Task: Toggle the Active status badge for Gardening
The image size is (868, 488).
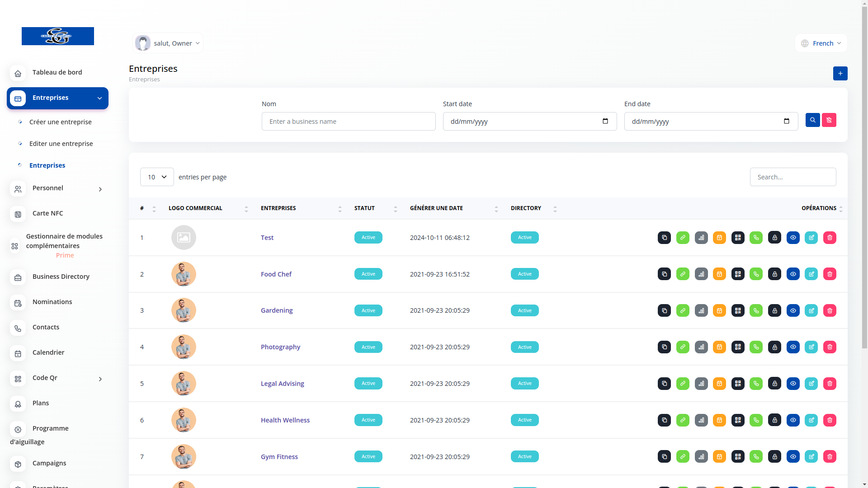Action: (368, 310)
